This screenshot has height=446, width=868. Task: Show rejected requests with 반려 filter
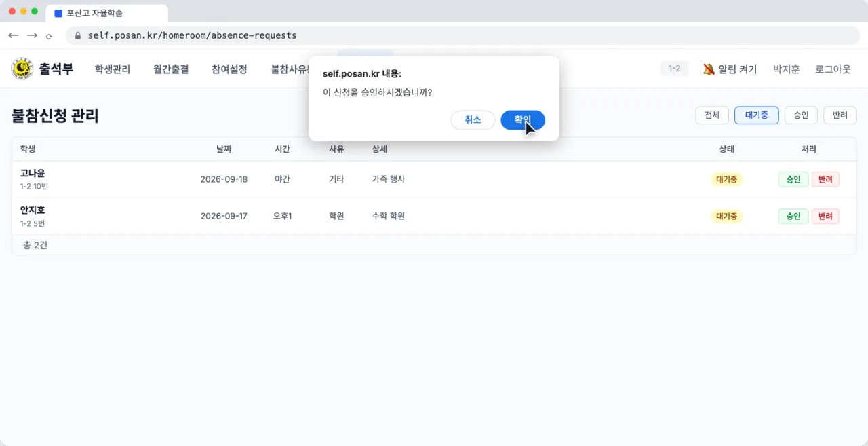pos(840,115)
